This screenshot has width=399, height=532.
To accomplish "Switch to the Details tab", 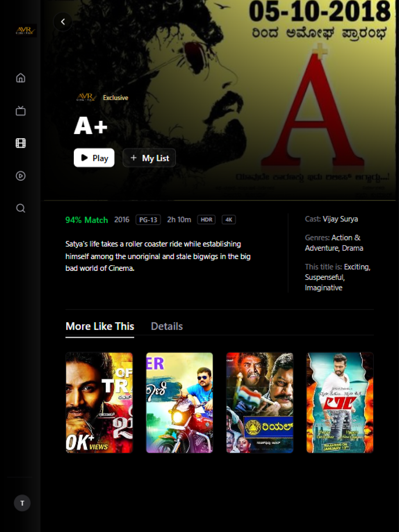I will click(167, 326).
